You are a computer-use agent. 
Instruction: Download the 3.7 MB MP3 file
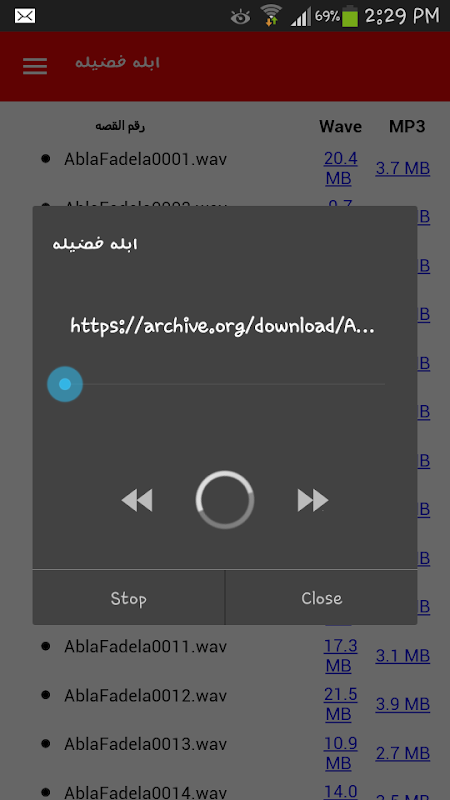click(403, 168)
